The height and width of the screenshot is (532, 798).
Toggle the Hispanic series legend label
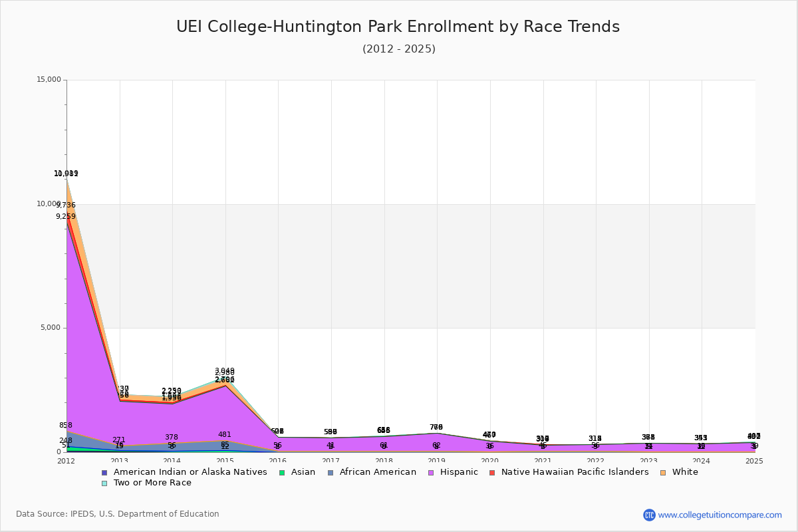[459, 472]
